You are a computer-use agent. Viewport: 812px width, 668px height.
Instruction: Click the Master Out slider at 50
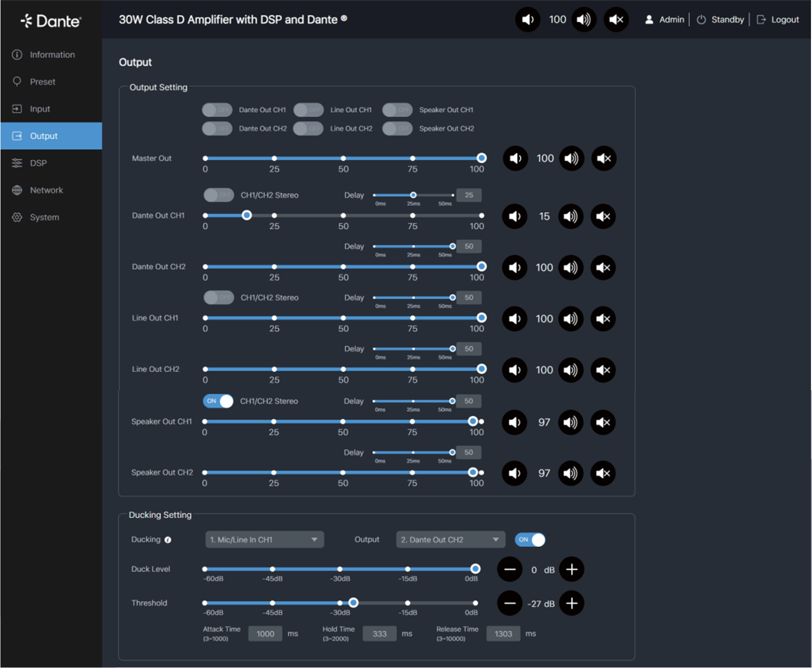coord(344,158)
